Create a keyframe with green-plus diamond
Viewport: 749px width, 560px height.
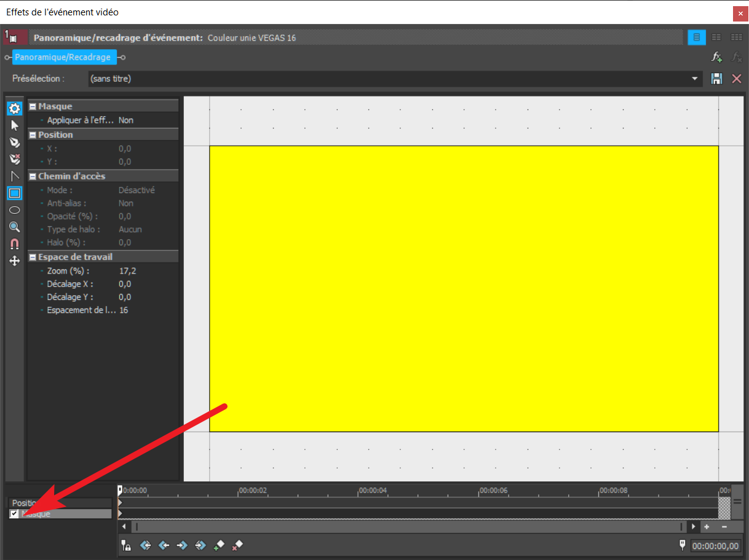tap(219, 545)
